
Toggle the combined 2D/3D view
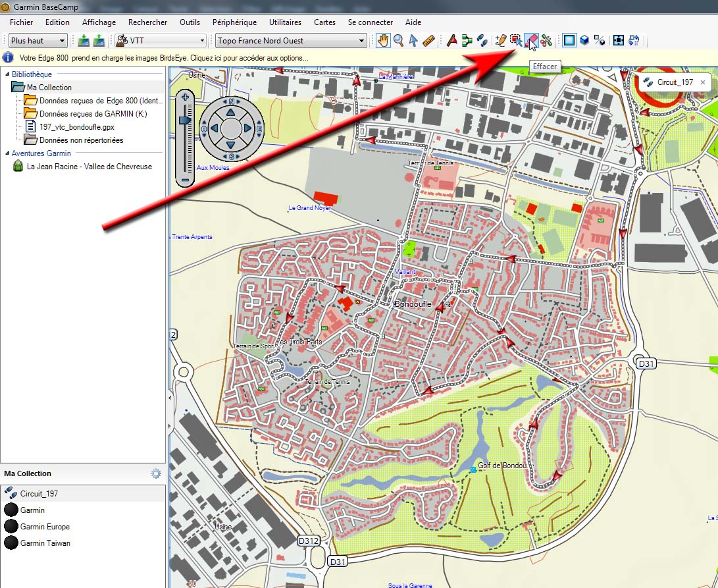600,40
